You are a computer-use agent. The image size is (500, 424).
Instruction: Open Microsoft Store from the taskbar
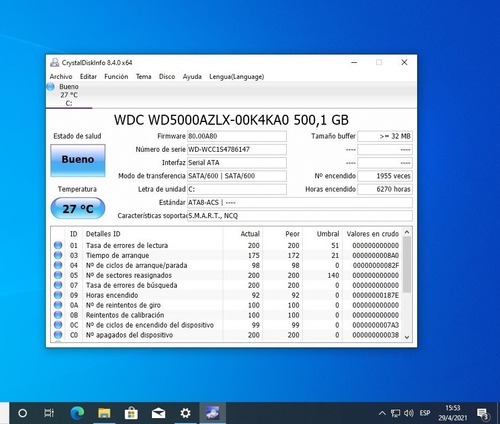(x=131, y=413)
